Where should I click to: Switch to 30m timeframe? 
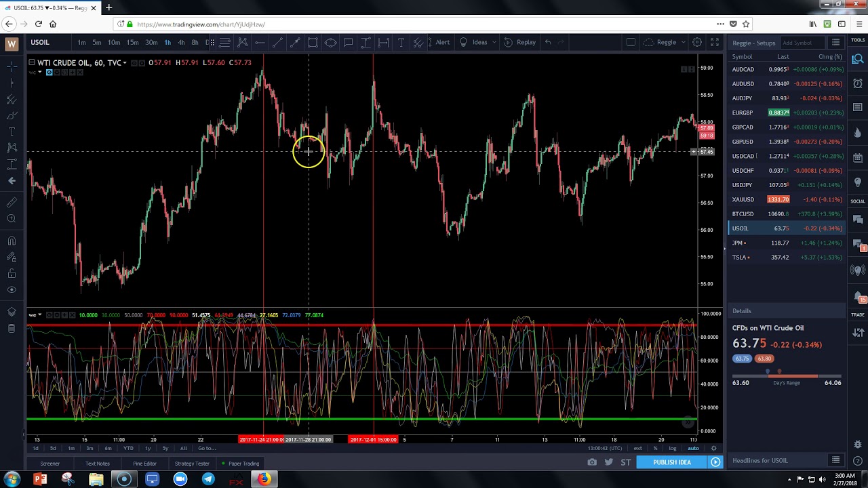151,42
